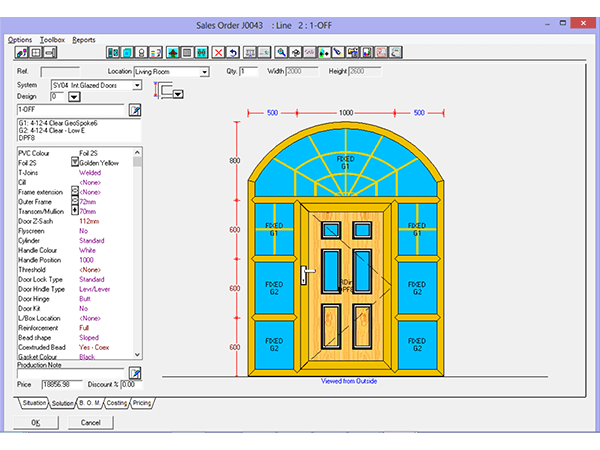Click into the Qty. input field
The image size is (600, 450).
pos(248,72)
